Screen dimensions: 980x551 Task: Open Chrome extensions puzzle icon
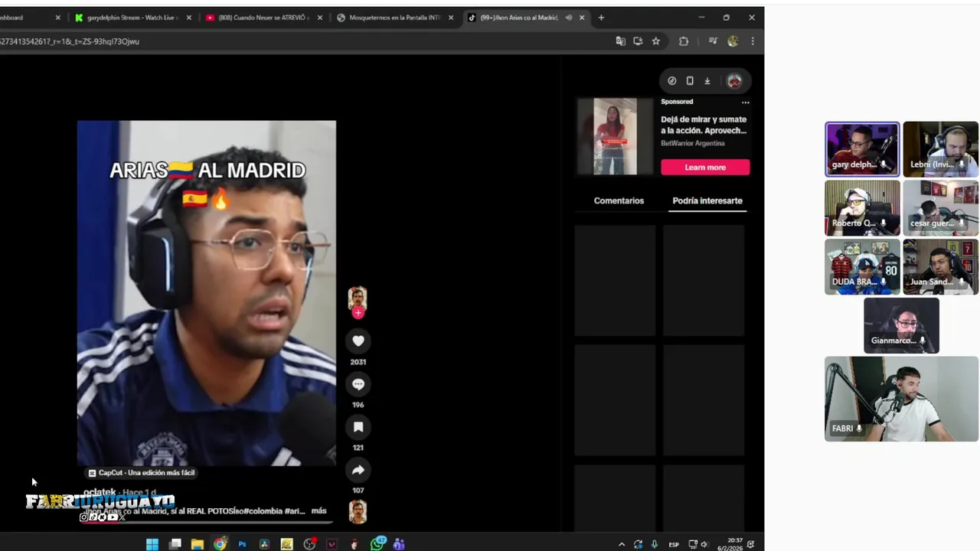click(684, 41)
